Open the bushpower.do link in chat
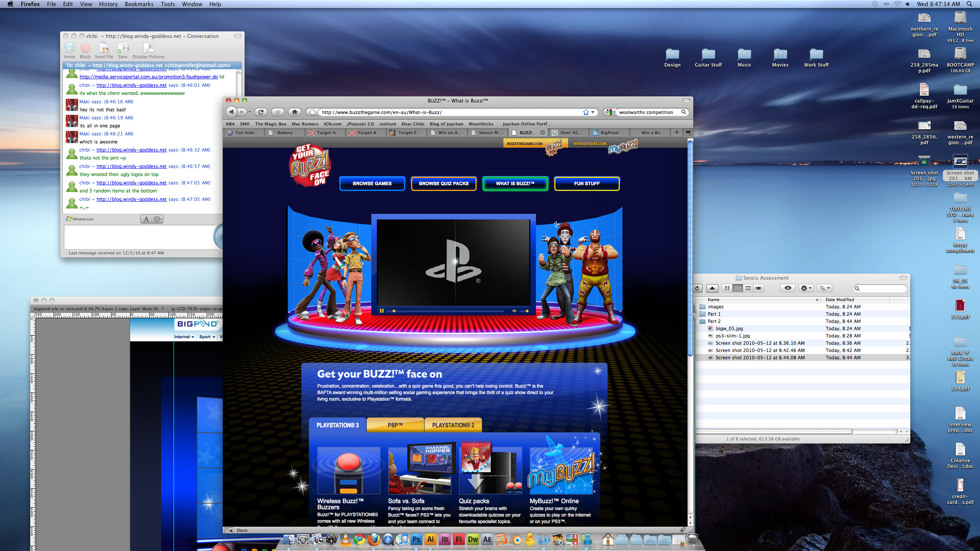The image size is (980, 551). coord(149,77)
